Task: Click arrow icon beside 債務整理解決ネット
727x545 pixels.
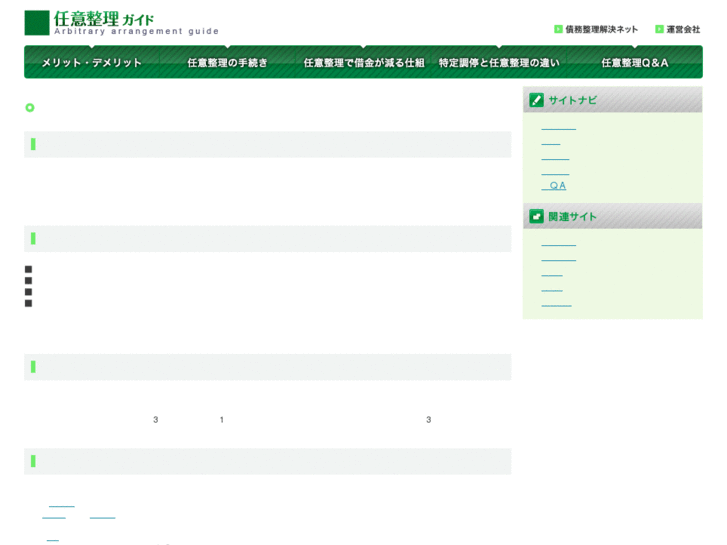Action: [558, 29]
